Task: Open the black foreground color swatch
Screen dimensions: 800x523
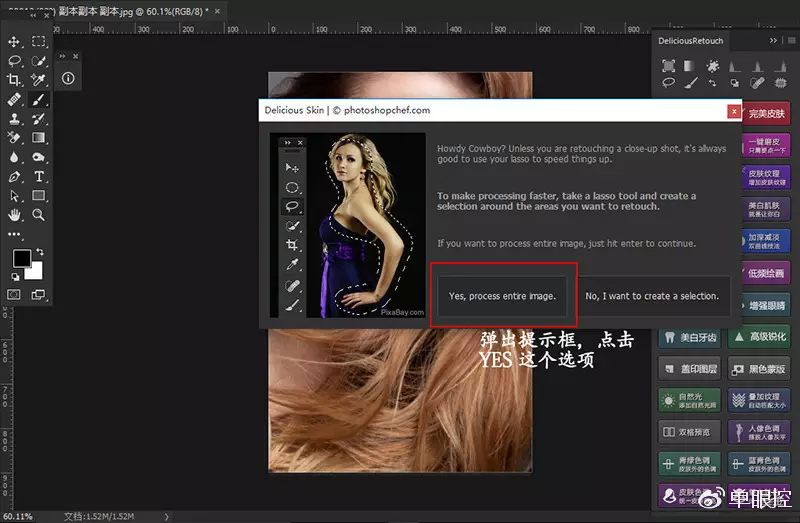Action: (21, 258)
